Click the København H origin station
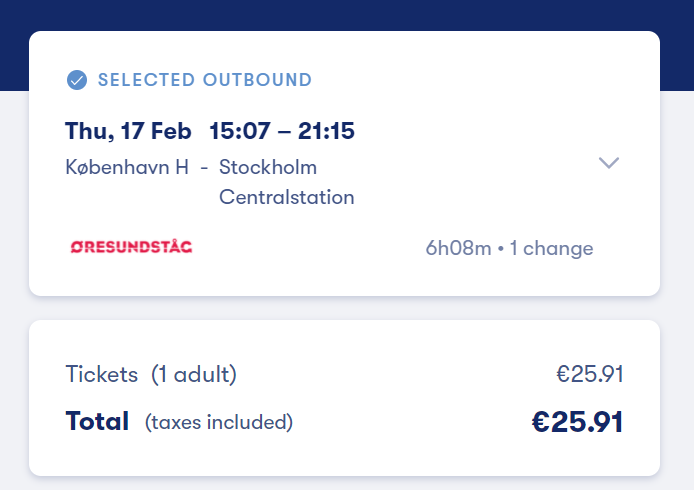This screenshot has height=490, width=694. pyautogui.click(x=127, y=167)
